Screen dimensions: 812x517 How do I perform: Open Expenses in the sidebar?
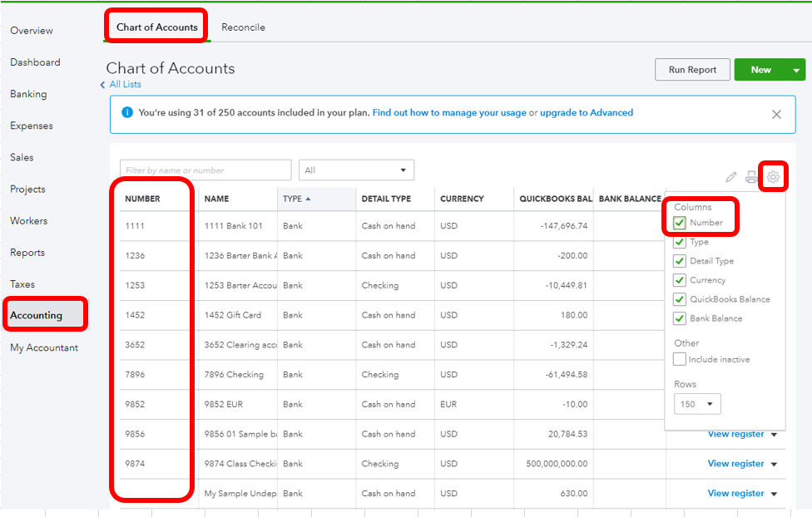tap(32, 126)
